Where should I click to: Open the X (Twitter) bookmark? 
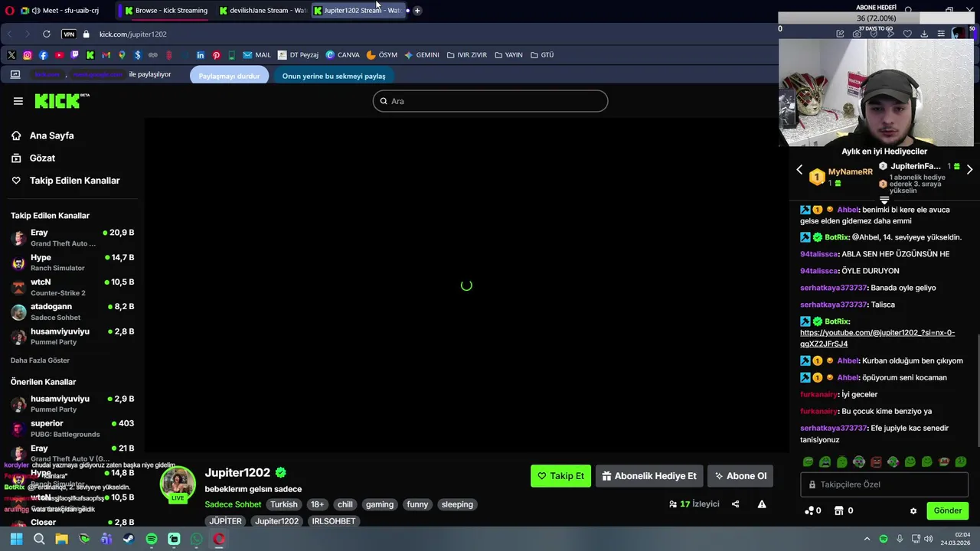[11, 55]
